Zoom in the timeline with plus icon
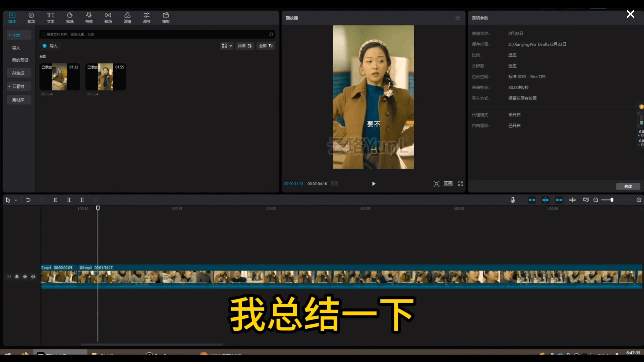Viewport: 644px width, 362px height. (x=639, y=200)
